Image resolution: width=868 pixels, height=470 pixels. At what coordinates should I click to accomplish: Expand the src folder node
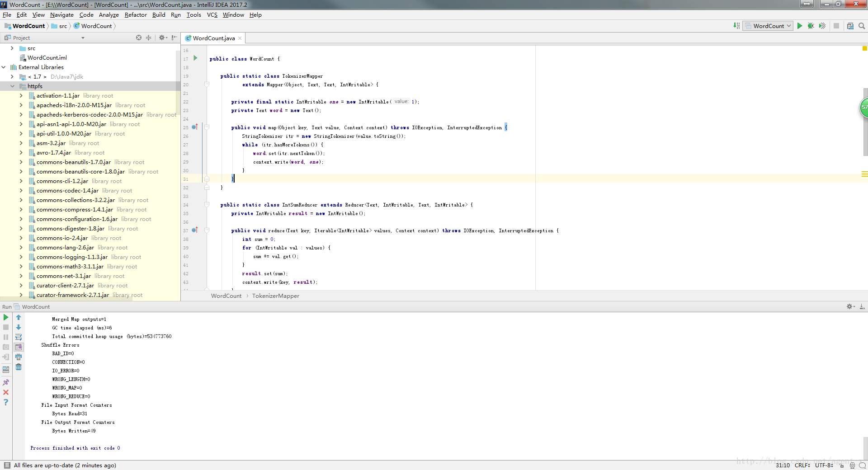click(12, 48)
